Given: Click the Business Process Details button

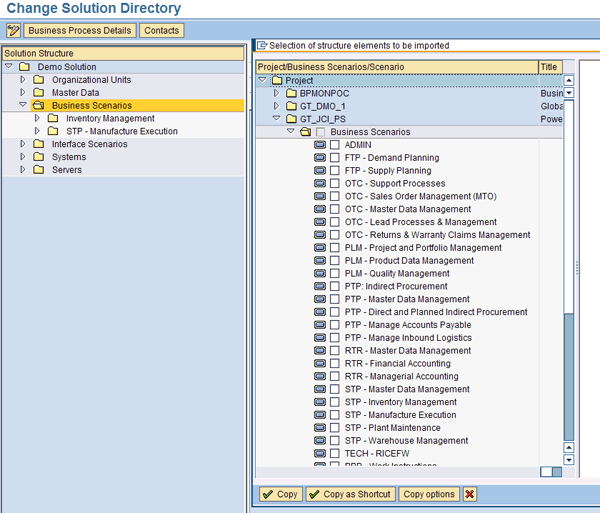Looking at the screenshot, I should 80,31.
